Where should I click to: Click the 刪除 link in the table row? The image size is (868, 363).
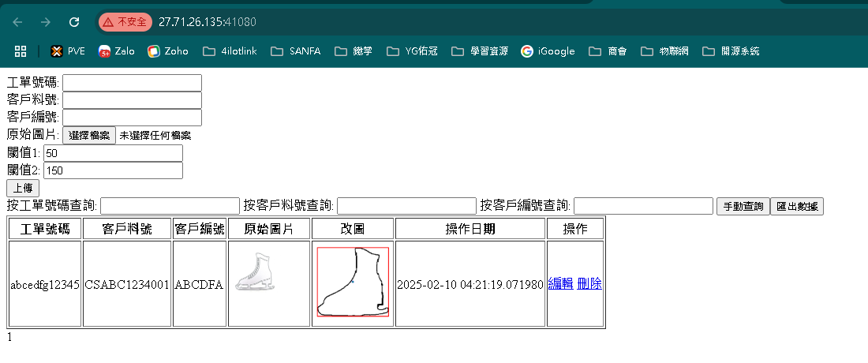click(589, 284)
